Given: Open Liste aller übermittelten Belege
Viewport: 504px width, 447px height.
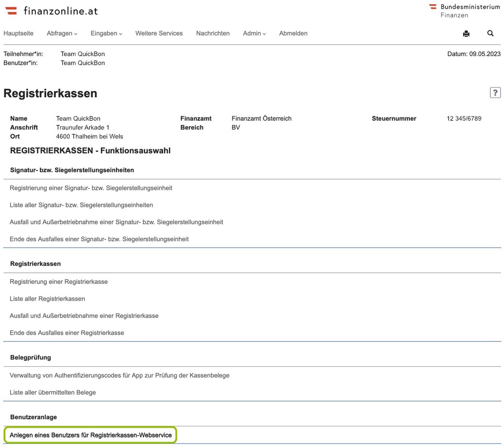Looking at the screenshot, I should click(53, 392).
